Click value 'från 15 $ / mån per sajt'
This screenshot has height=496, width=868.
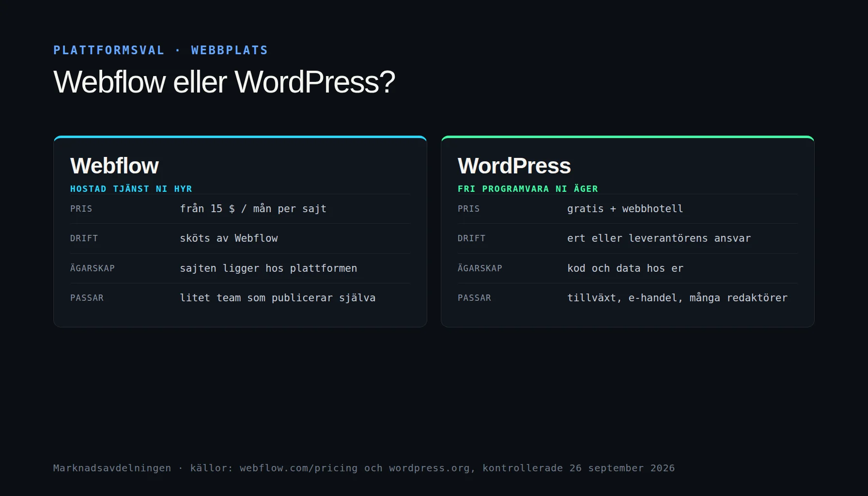pyautogui.click(x=253, y=209)
